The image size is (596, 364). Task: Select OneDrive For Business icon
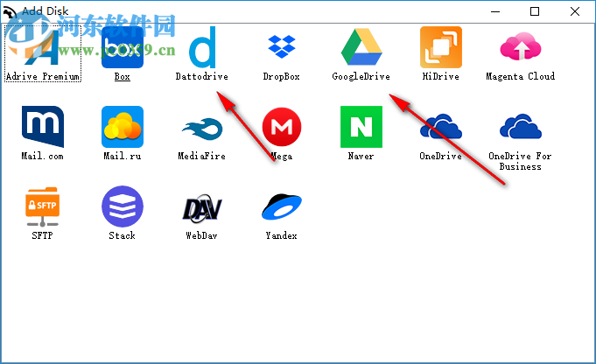[x=521, y=126]
